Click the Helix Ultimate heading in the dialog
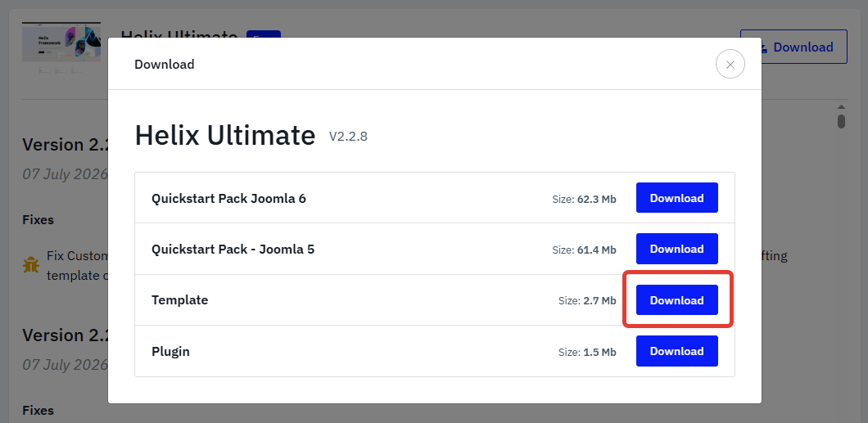The width and height of the screenshot is (868, 423). (225, 135)
